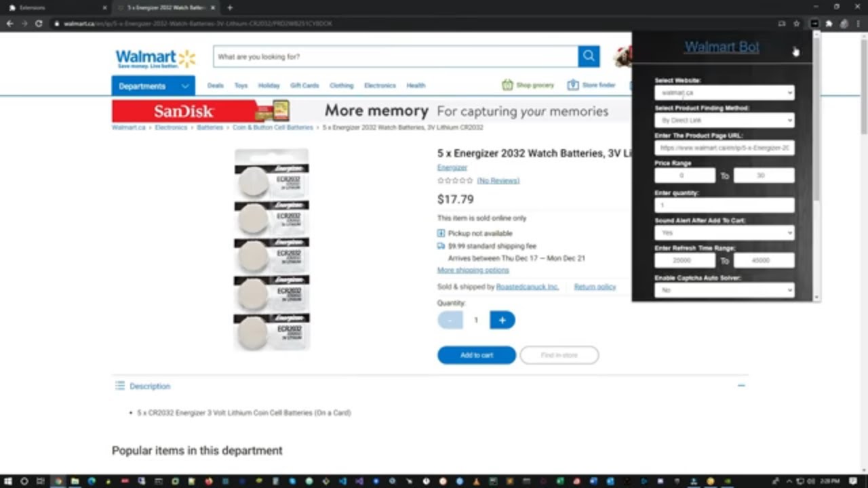Image resolution: width=868 pixels, height=488 pixels.
Task: Click the Walmart Bot extension icon in toolbar
Action: 814,24
